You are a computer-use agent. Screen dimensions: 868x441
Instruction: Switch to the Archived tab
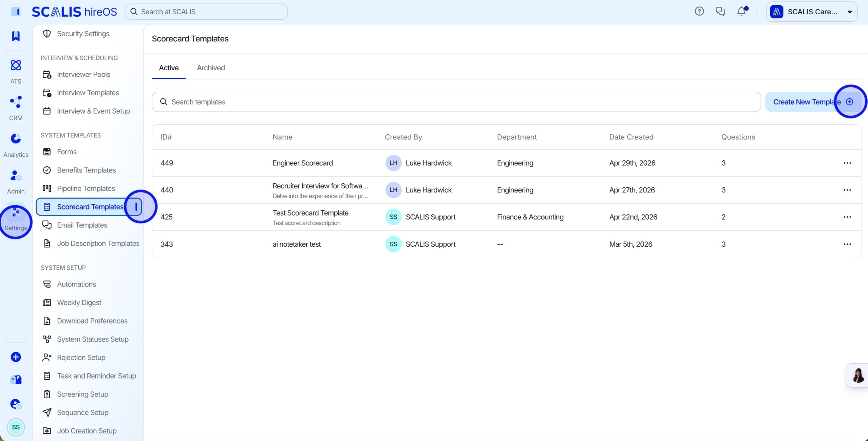(211, 68)
